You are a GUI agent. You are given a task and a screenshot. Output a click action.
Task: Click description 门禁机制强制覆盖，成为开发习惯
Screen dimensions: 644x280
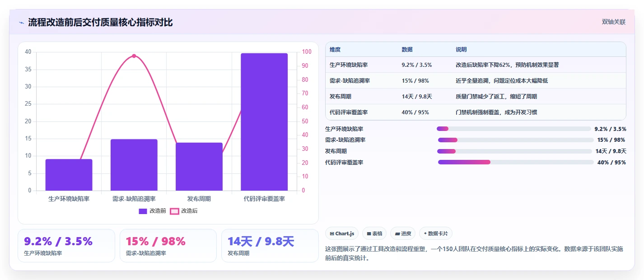(x=496, y=112)
